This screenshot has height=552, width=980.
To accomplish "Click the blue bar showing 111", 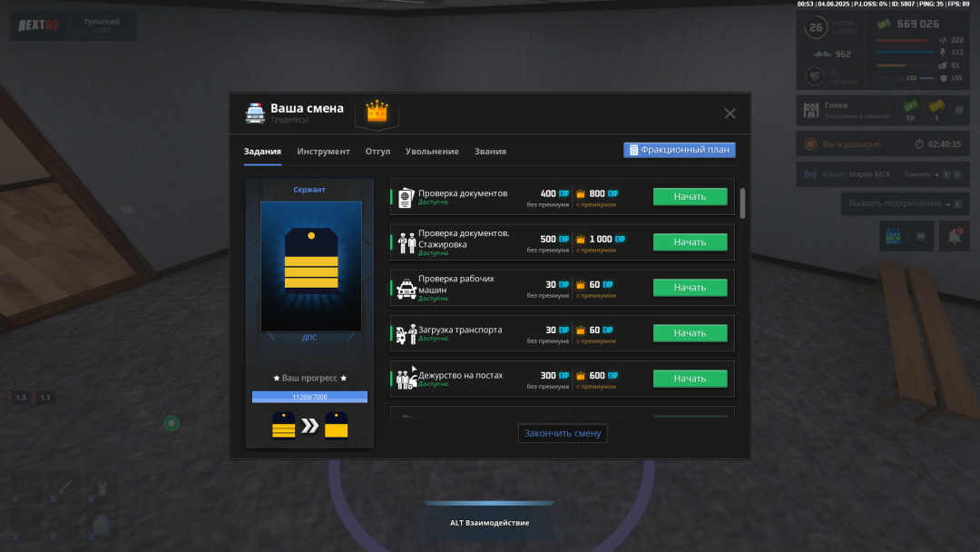I will coord(906,53).
